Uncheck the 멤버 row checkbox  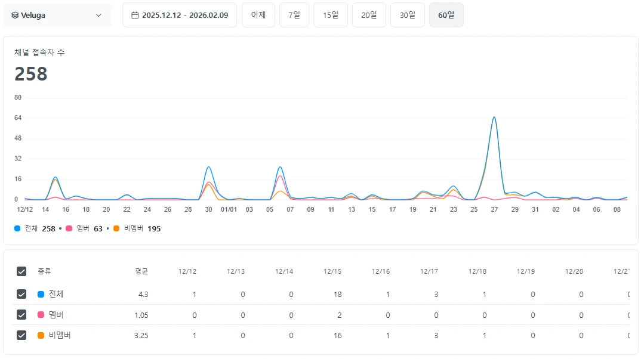tap(21, 314)
